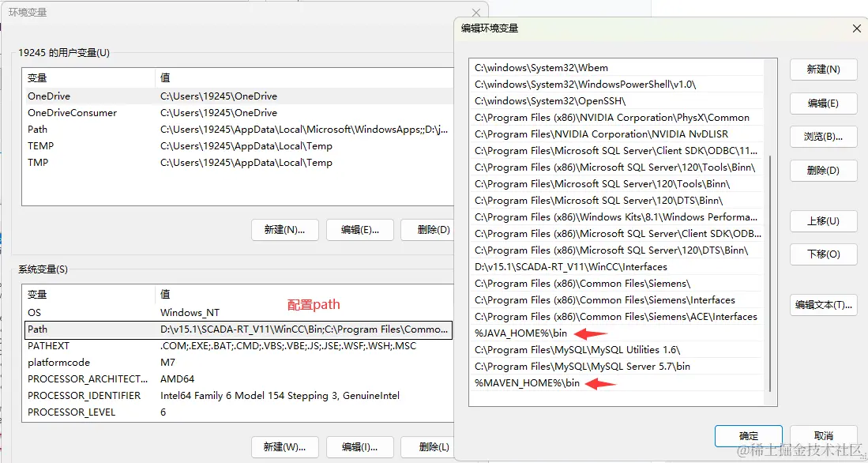Screen dimensions: 868x463
Task: Select the NVIDIA PhysX\Common path entry
Action: coord(616,118)
